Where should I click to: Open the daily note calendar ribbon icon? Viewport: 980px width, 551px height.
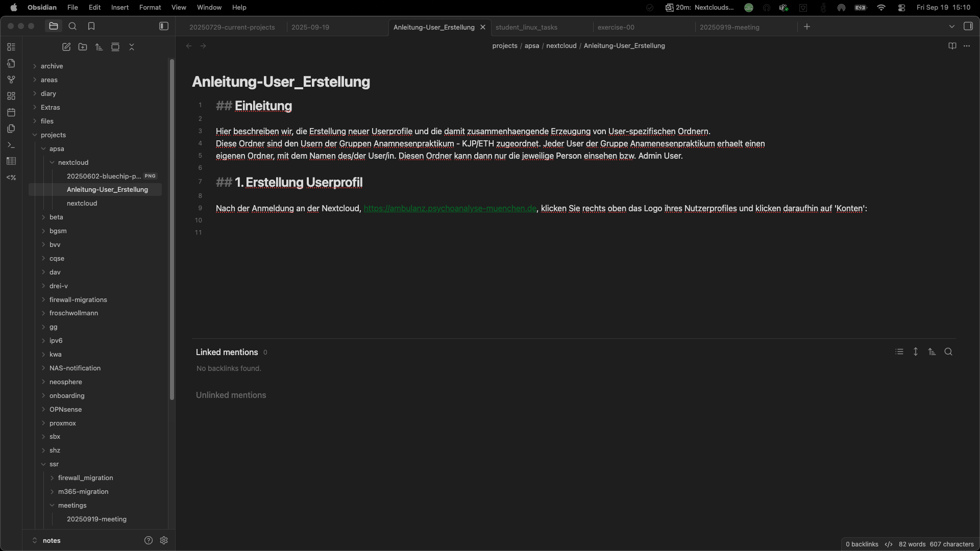(x=11, y=112)
